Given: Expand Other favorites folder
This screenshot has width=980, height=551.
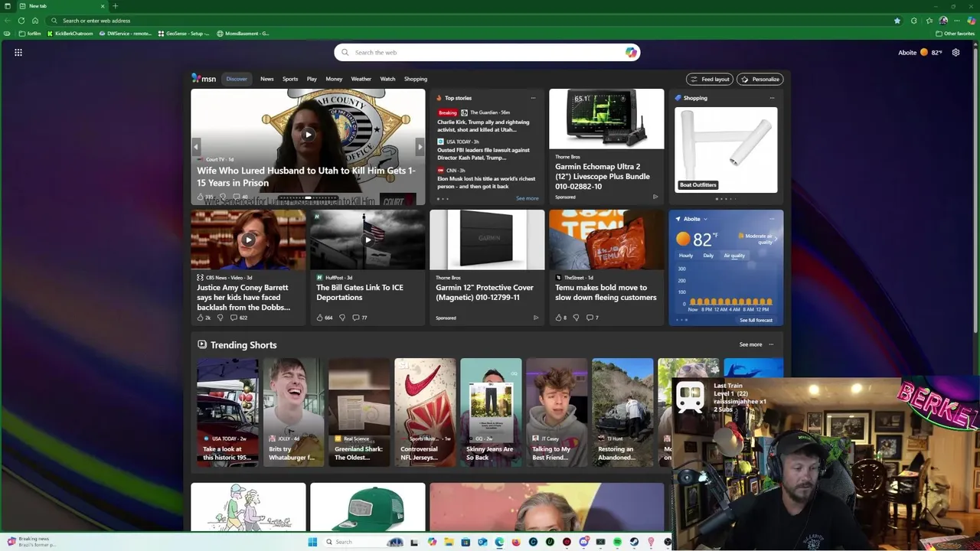Looking at the screenshot, I should point(955,34).
